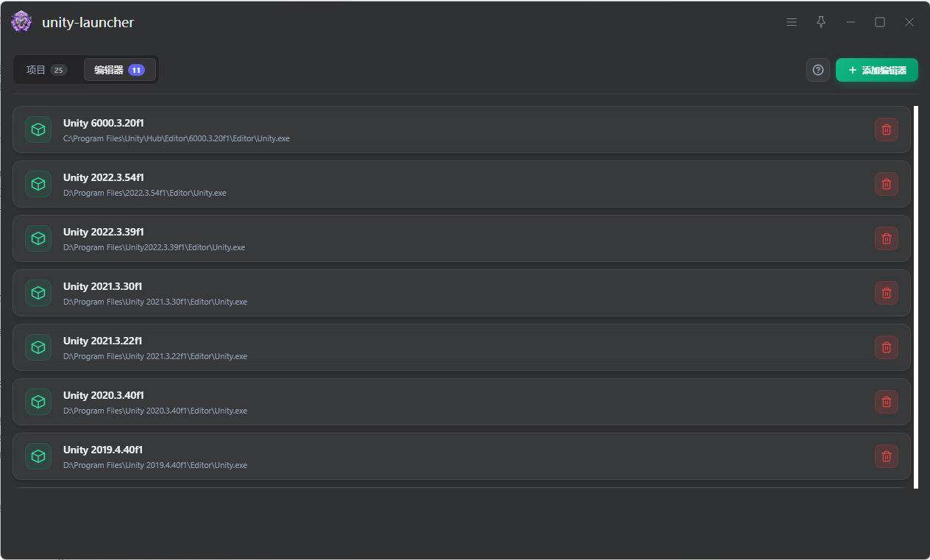The image size is (930, 560).
Task: Select the Unity 2021.3.22f1 title
Action: pos(103,341)
